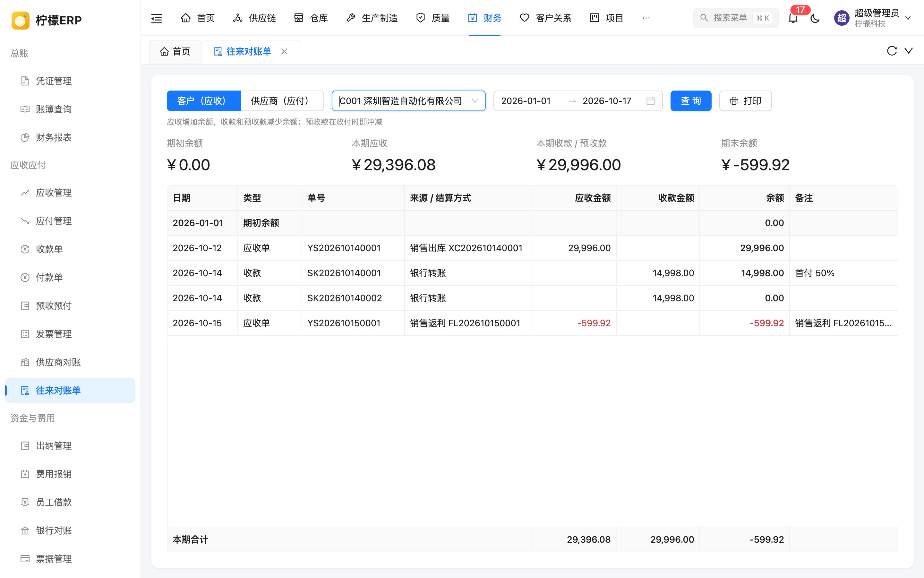Click document number SK202610140002
924x578 pixels.
[344, 298]
